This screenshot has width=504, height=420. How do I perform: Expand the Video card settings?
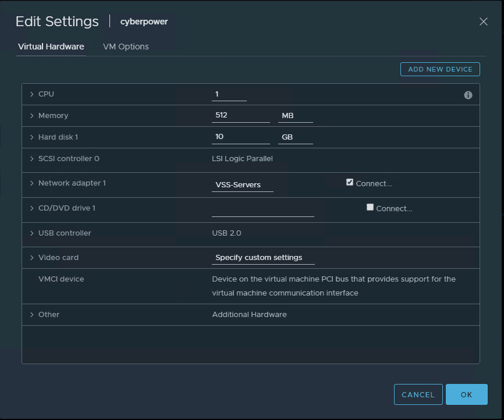pos(32,258)
